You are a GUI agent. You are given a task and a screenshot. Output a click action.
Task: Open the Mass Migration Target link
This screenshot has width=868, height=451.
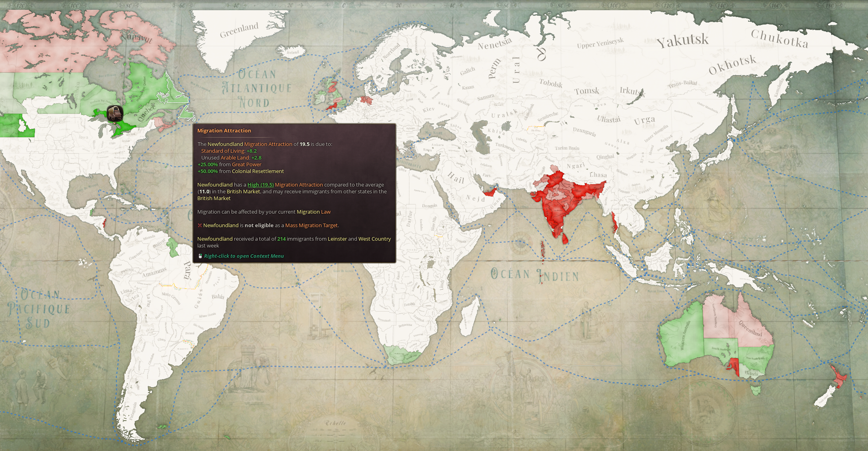(311, 225)
